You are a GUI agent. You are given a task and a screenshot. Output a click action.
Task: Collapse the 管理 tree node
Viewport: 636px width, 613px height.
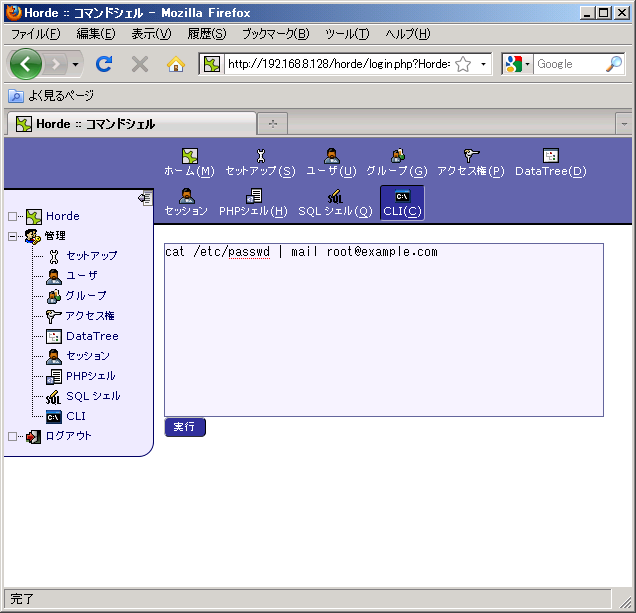coord(12,237)
